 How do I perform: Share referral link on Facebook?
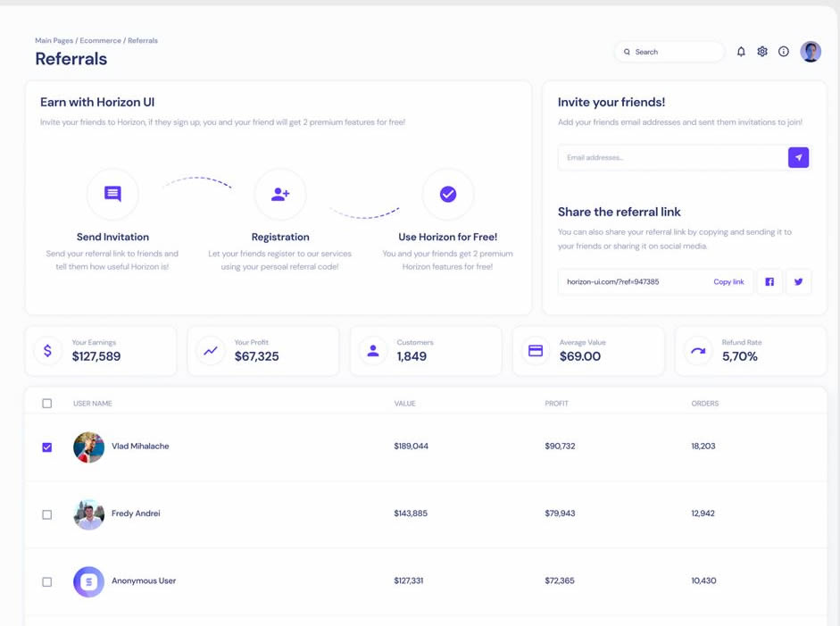(x=769, y=282)
